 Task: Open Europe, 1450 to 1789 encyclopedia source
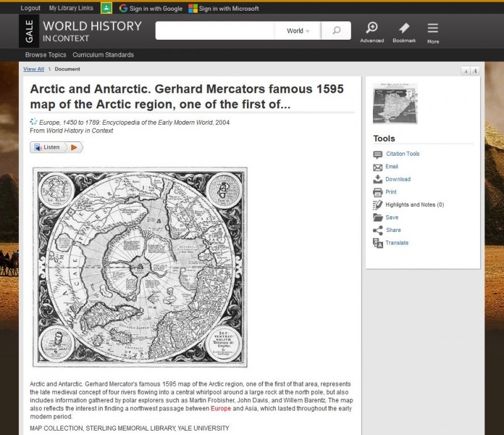pos(125,122)
